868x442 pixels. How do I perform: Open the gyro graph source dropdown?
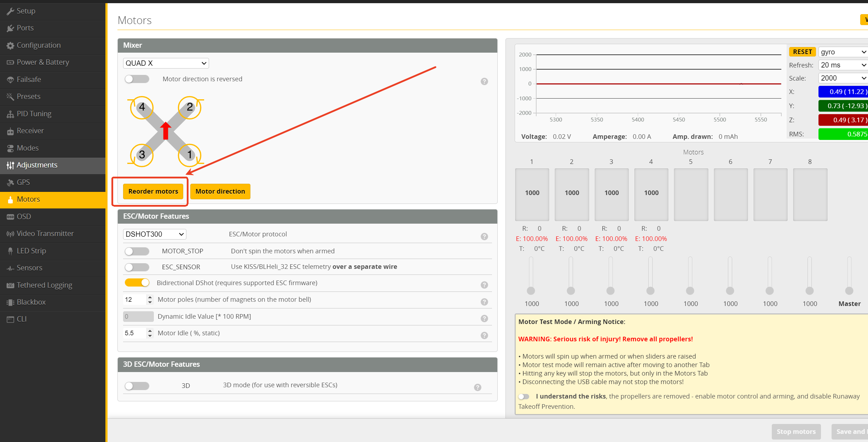[843, 52]
